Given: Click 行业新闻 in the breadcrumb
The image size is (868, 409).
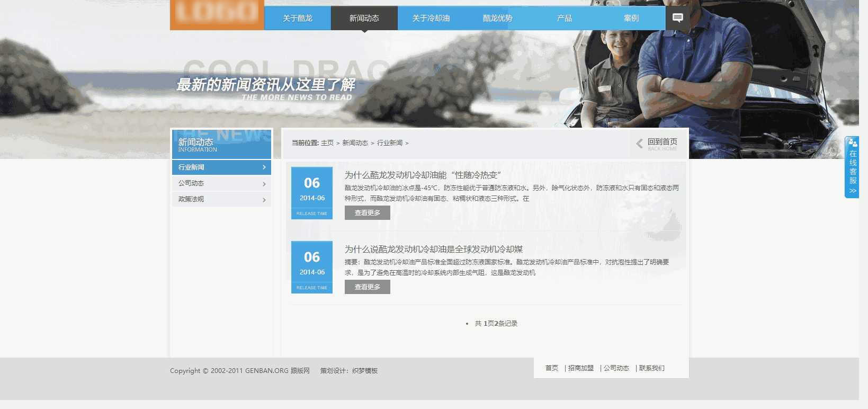Looking at the screenshot, I should click(x=390, y=143).
